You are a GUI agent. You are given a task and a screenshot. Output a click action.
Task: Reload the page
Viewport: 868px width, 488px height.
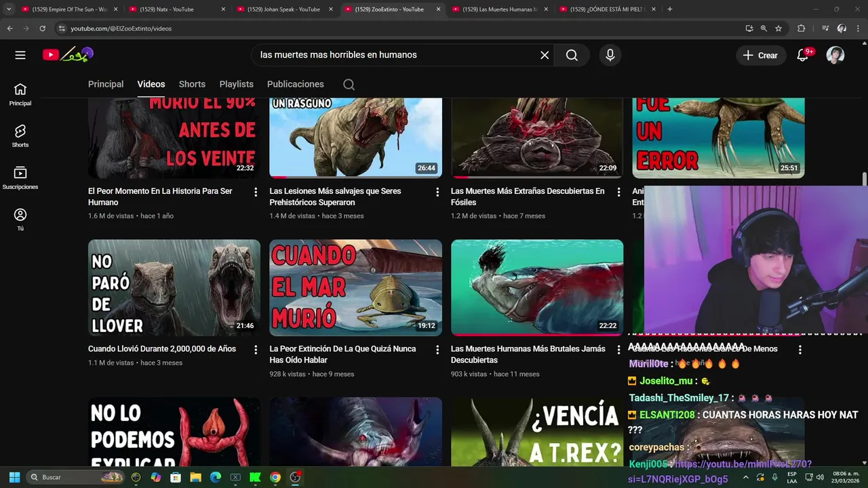tap(42, 28)
